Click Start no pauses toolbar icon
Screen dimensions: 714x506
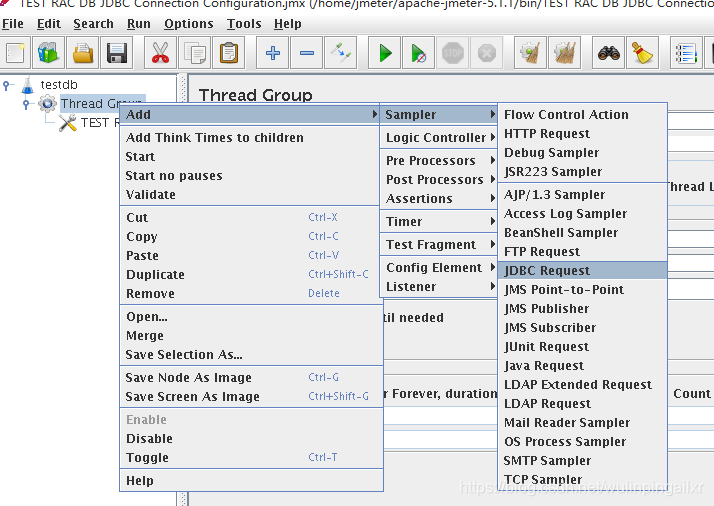(418, 53)
